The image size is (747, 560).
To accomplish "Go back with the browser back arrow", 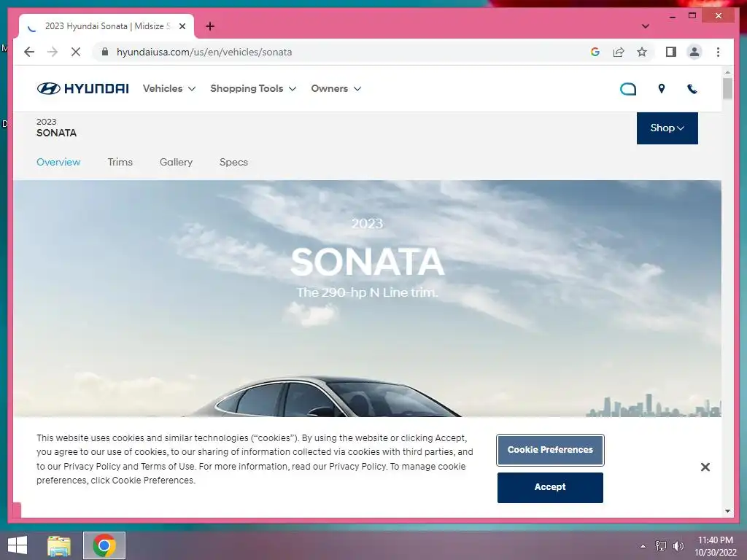I will click(29, 52).
